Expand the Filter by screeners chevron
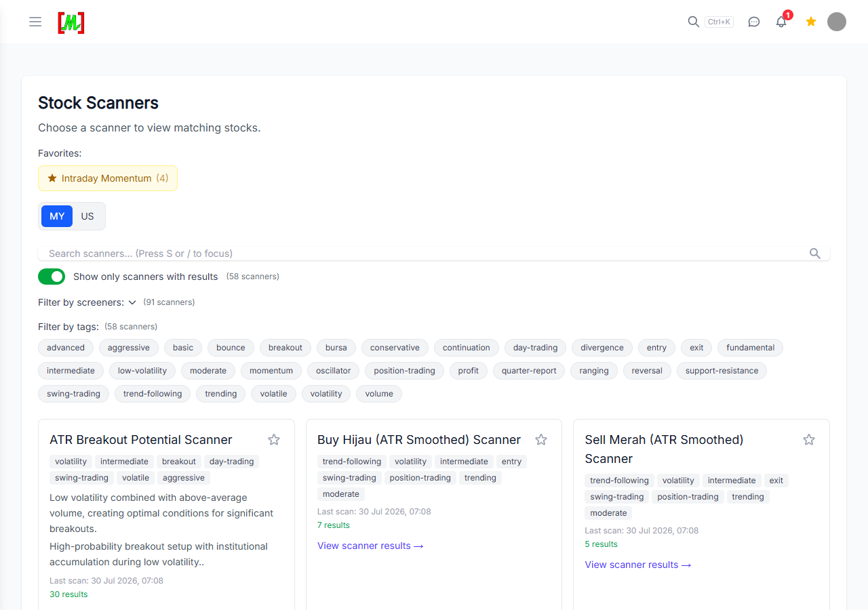Image resolution: width=868 pixels, height=610 pixels. pos(132,302)
